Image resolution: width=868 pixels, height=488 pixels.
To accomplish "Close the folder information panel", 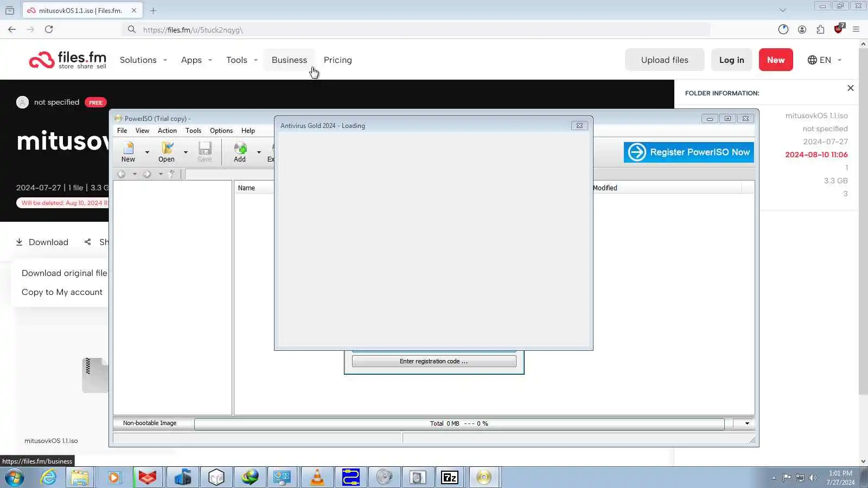I will (x=851, y=88).
